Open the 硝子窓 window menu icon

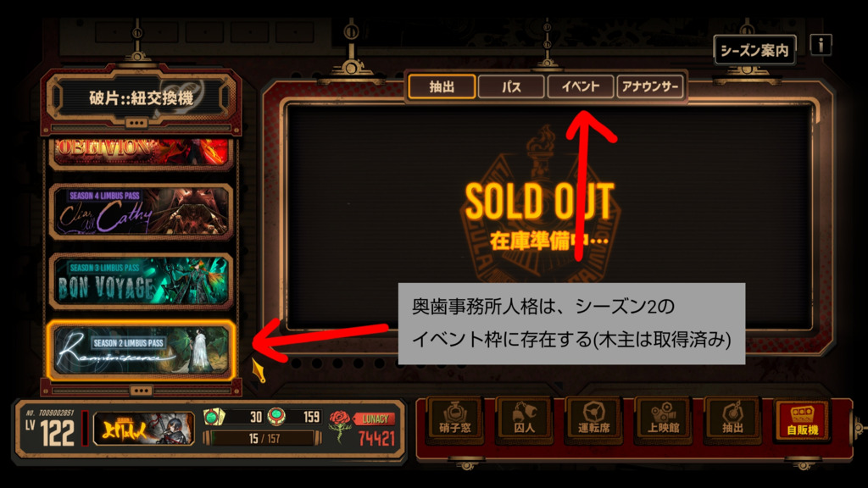click(x=454, y=419)
